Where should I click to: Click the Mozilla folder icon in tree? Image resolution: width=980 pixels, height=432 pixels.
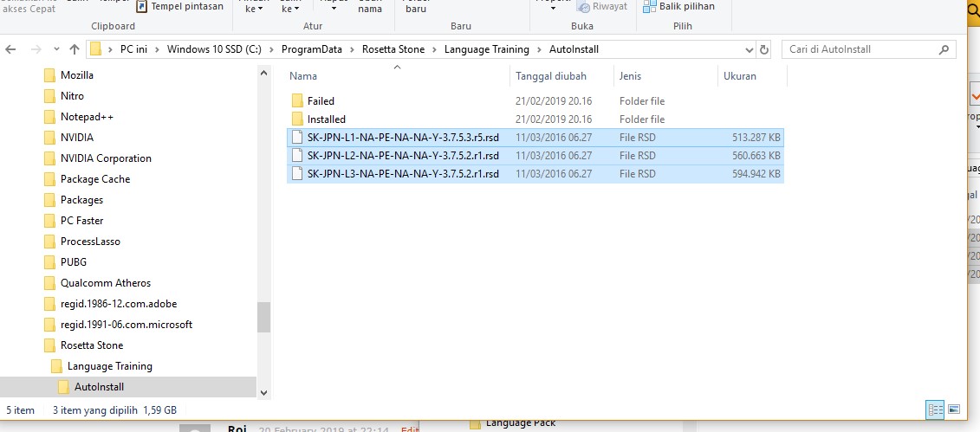pyautogui.click(x=50, y=75)
